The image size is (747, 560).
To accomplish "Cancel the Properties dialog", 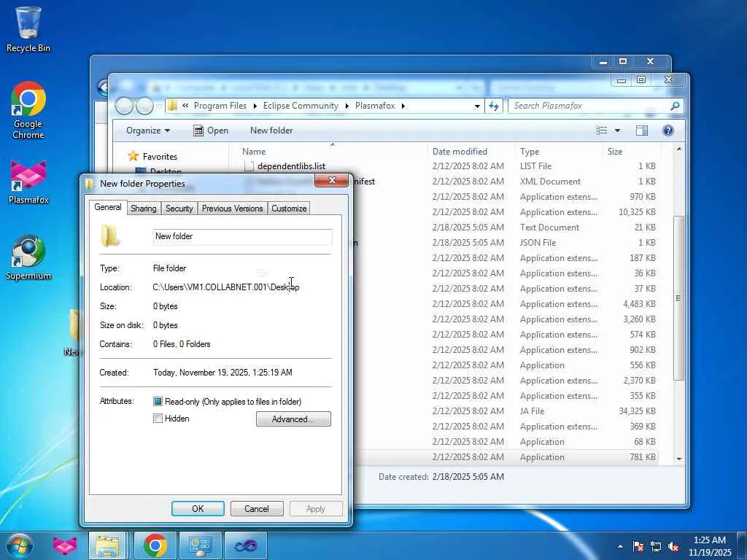I will 257,508.
